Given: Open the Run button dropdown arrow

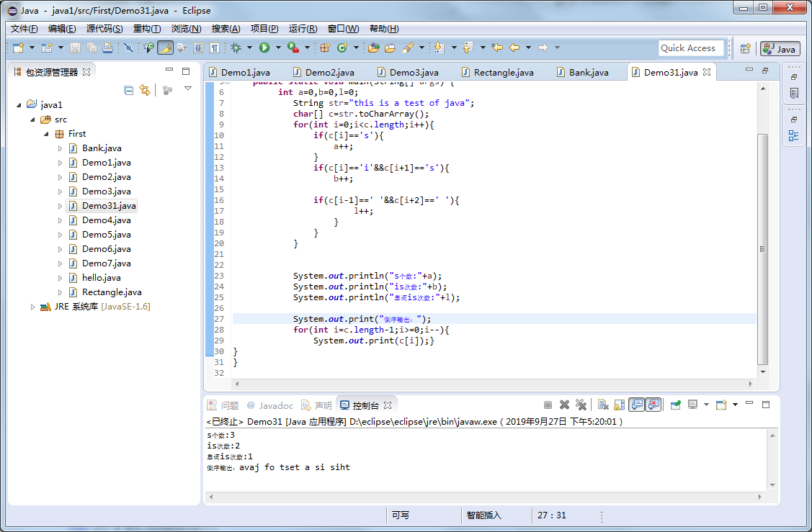Looking at the screenshot, I should click(x=278, y=48).
